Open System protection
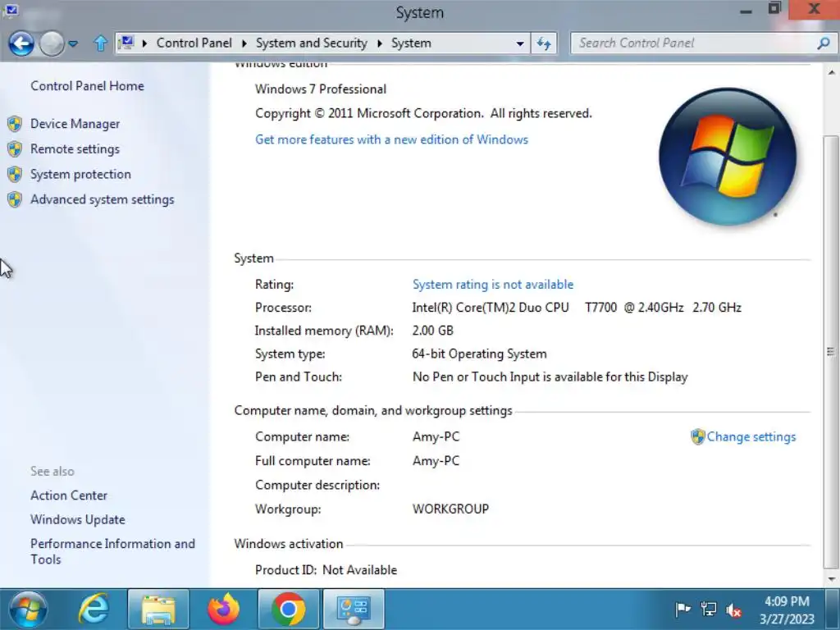 point(80,174)
